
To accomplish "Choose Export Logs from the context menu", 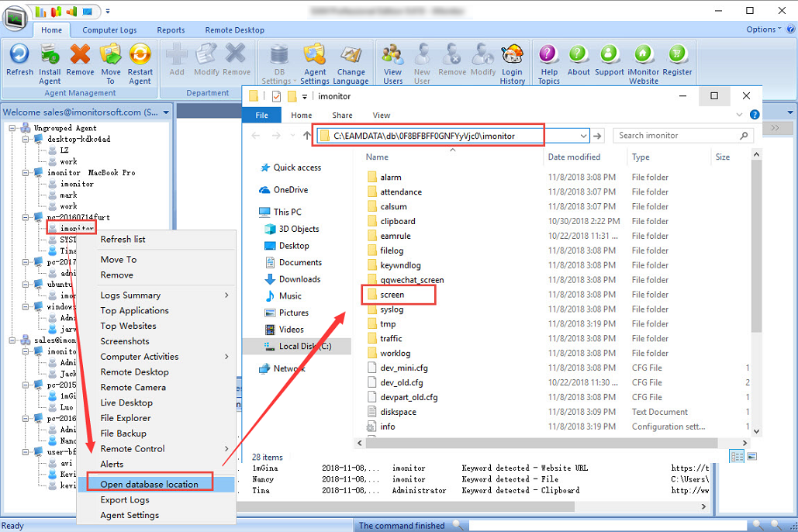I will pyautogui.click(x=125, y=500).
